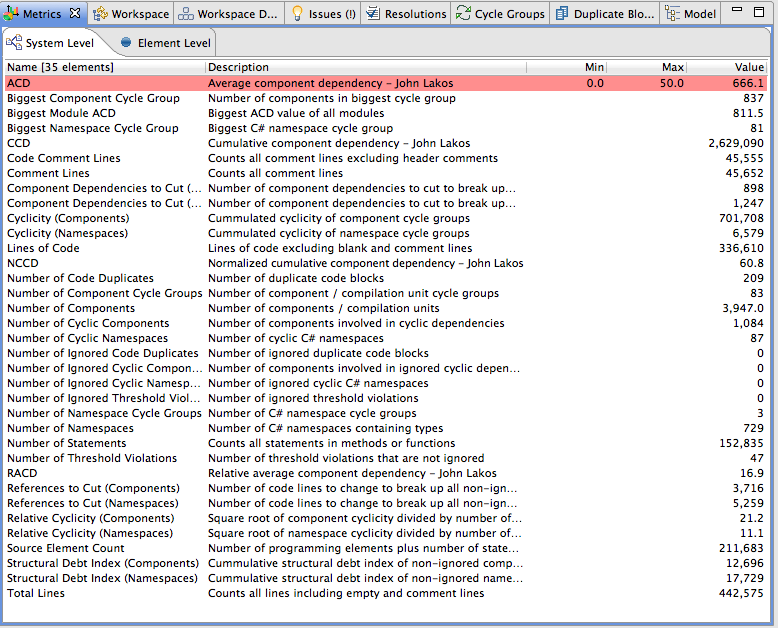The image size is (778, 628).
Task: Open the Issues (!) tab
Action: 325,14
